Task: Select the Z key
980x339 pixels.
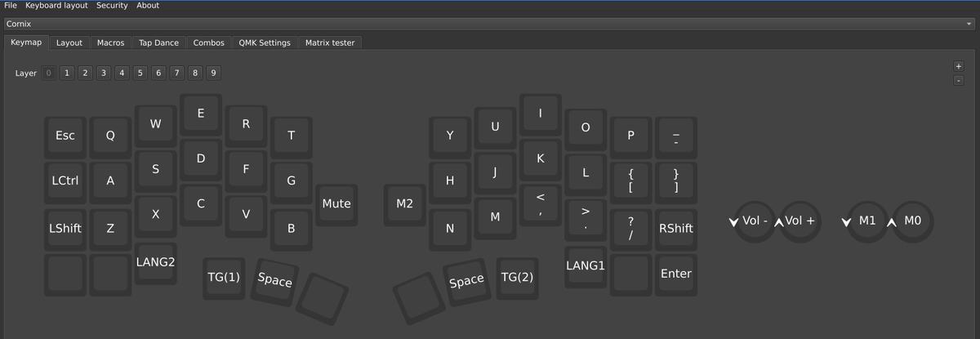Action: coord(110,228)
